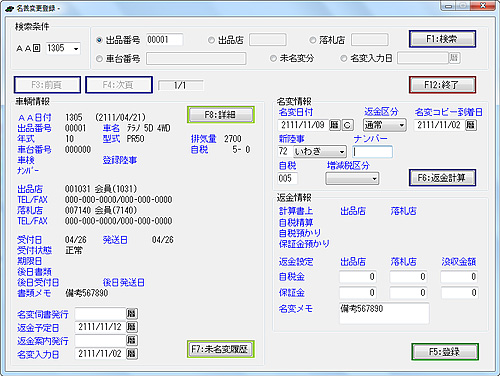Click the text 001031 会員(1031)
This screenshot has width=500, height=376.
pos(101,189)
